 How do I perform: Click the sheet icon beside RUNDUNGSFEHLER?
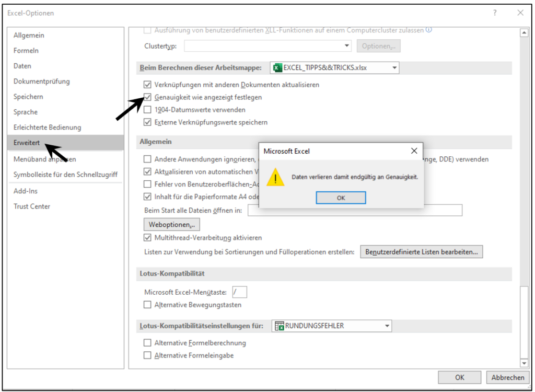(280, 326)
